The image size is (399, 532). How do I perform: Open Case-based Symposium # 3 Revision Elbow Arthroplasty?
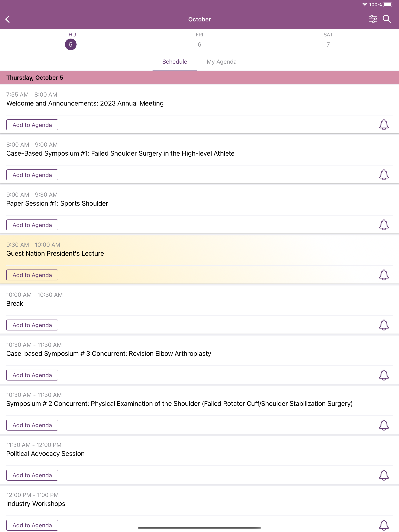click(x=109, y=354)
